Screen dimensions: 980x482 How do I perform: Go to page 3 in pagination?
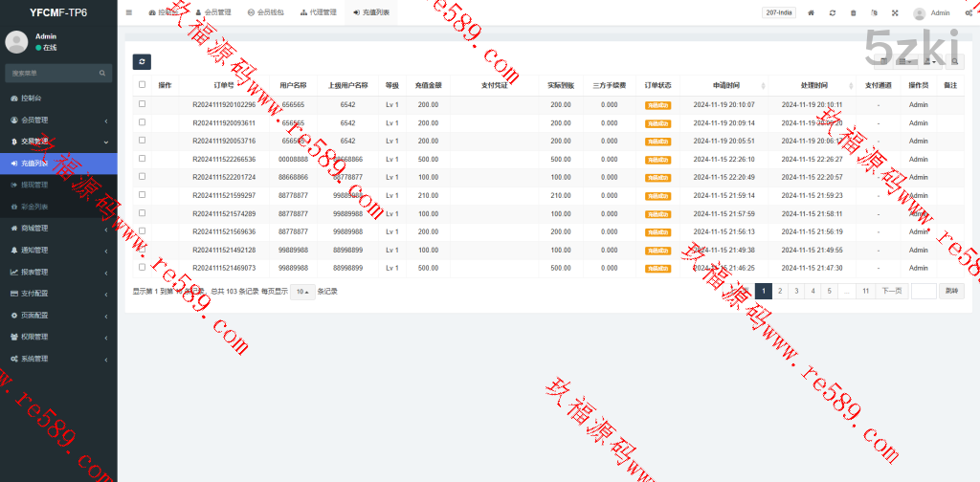click(796, 291)
